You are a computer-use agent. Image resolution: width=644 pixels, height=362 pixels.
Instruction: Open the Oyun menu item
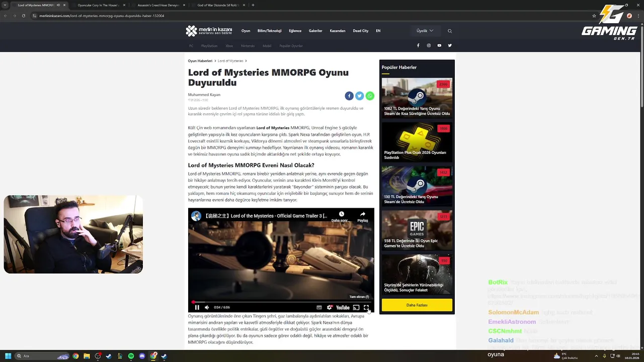pyautogui.click(x=246, y=31)
